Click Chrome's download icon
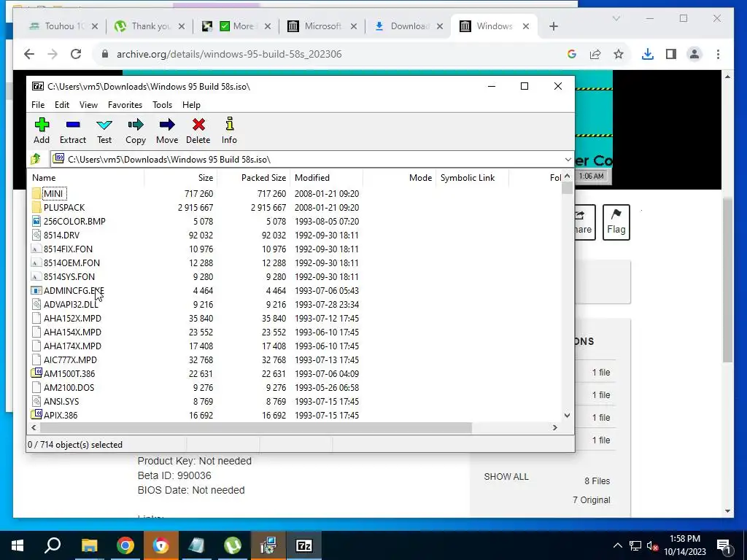Viewport: 747px width, 560px height. [x=648, y=54]
